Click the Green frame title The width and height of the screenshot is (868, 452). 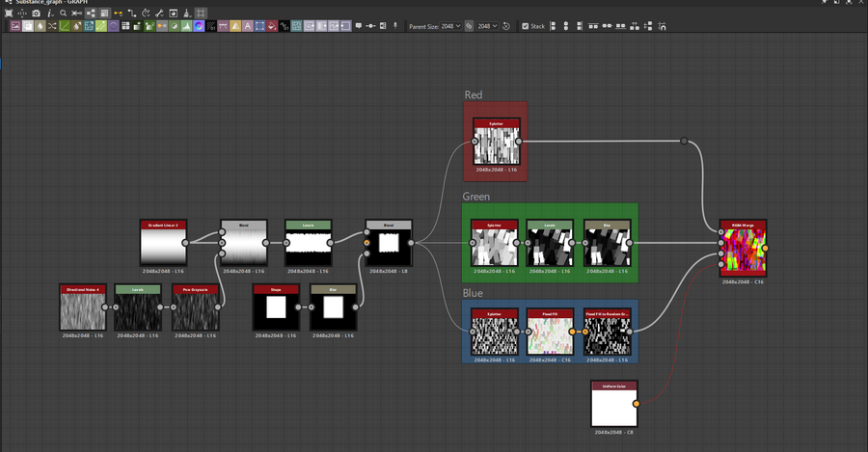[x=476, y=197]
